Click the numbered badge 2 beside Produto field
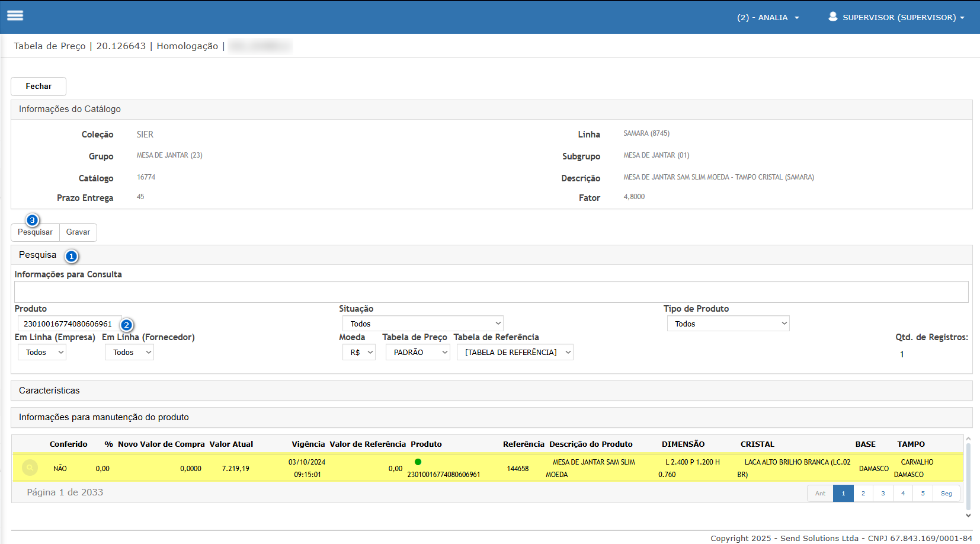Screen dimensions: 980x544 point(126,325)
